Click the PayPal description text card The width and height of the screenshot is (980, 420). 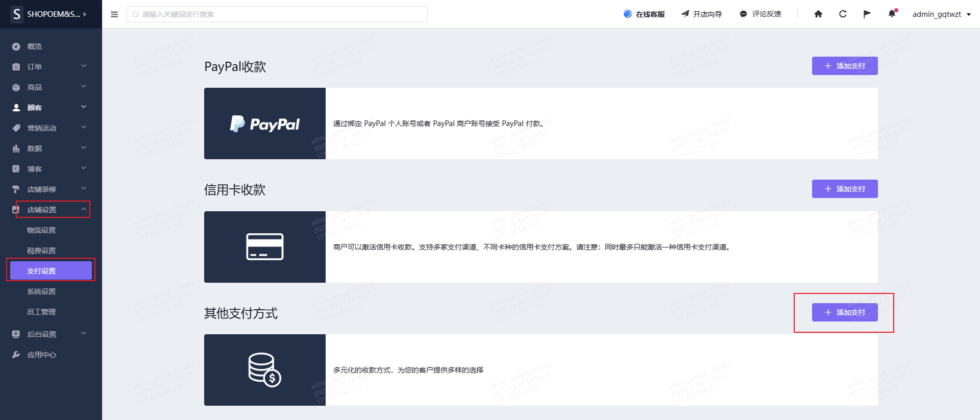602,123
